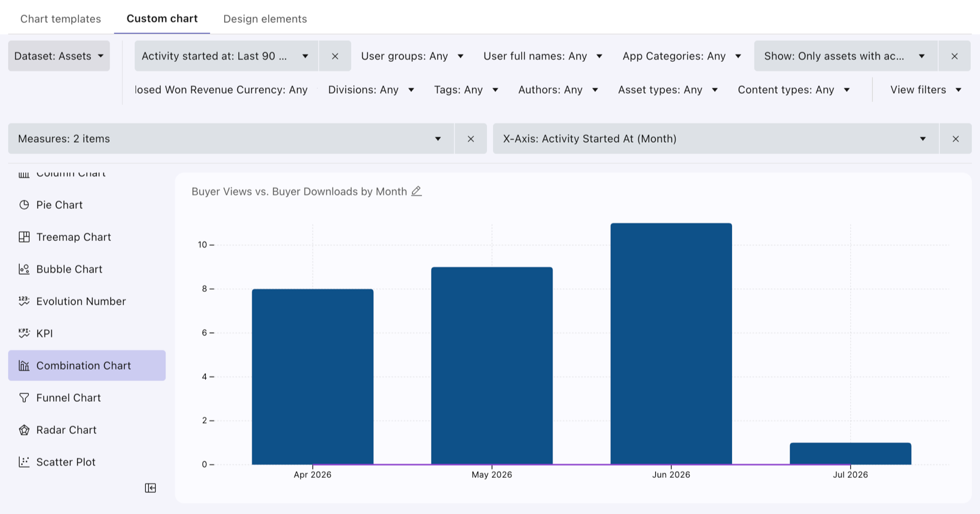Click the Jun 2026 bar
Image resolution: width=980 pixels, height=514 pixels.
click(671, 344)
